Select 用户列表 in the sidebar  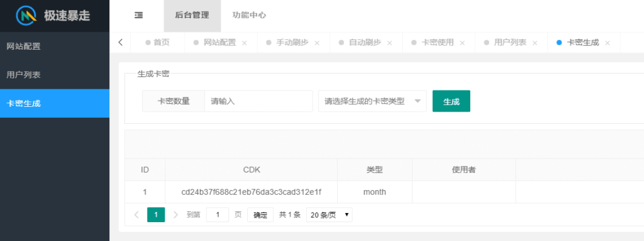click(x=55, y=75)
